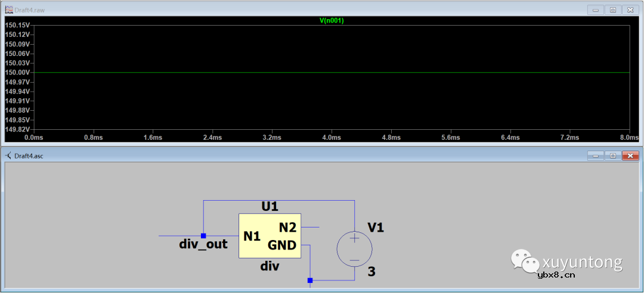This screenshot has height=293, width=644.
Task: Click the Draft4.raw waveform window icon
Action: pyautogui.click(x=8, y=10)
